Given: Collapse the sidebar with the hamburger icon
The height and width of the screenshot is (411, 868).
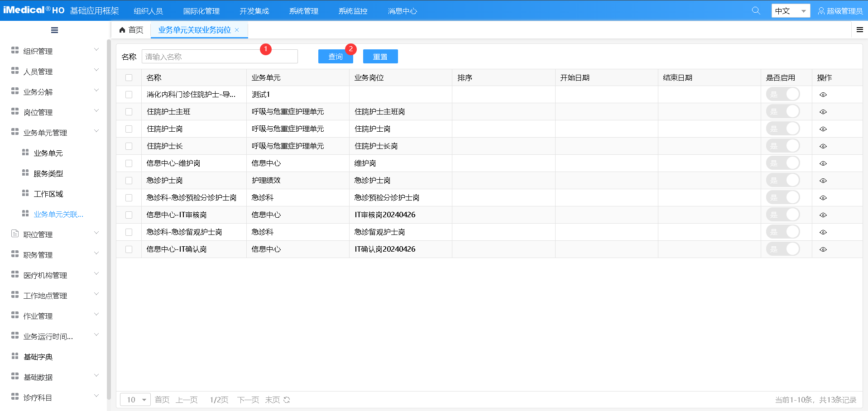Looking at the screenshot, I should (54, 30).
